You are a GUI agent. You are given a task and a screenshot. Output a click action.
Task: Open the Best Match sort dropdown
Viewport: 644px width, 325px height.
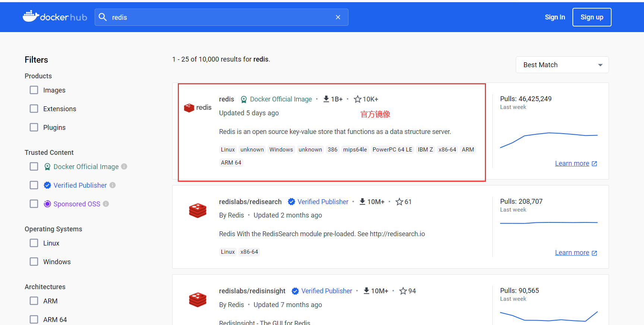click(562, 65)
